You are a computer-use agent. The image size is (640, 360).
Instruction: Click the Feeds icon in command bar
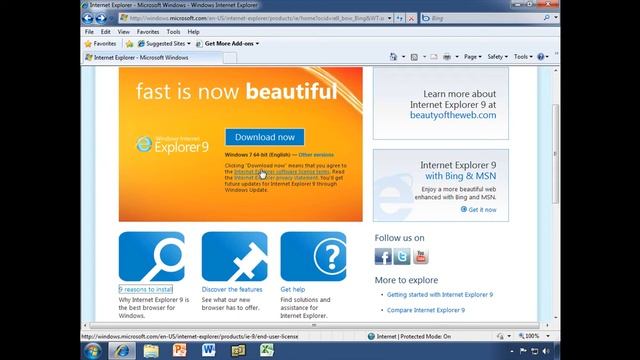click(x=414, y=57)
